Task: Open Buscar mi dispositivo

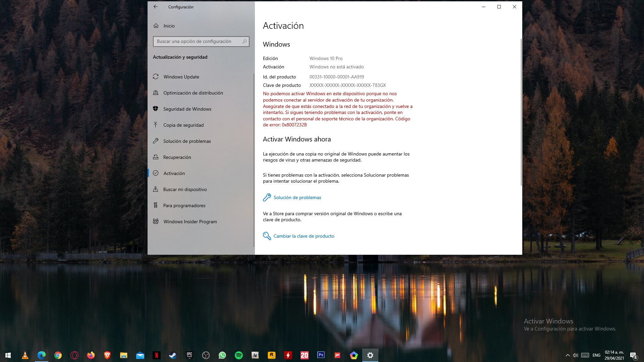Action: [x=201, y=189]
